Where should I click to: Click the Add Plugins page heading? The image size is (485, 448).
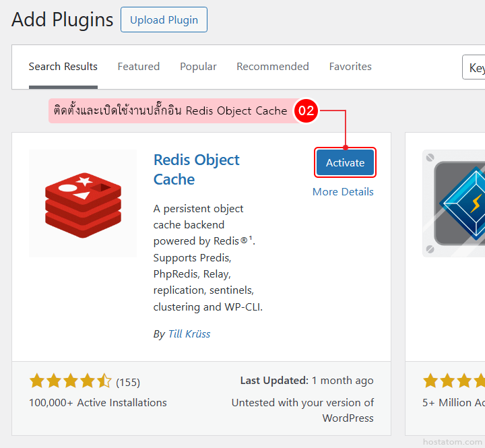tap(63, 20)
